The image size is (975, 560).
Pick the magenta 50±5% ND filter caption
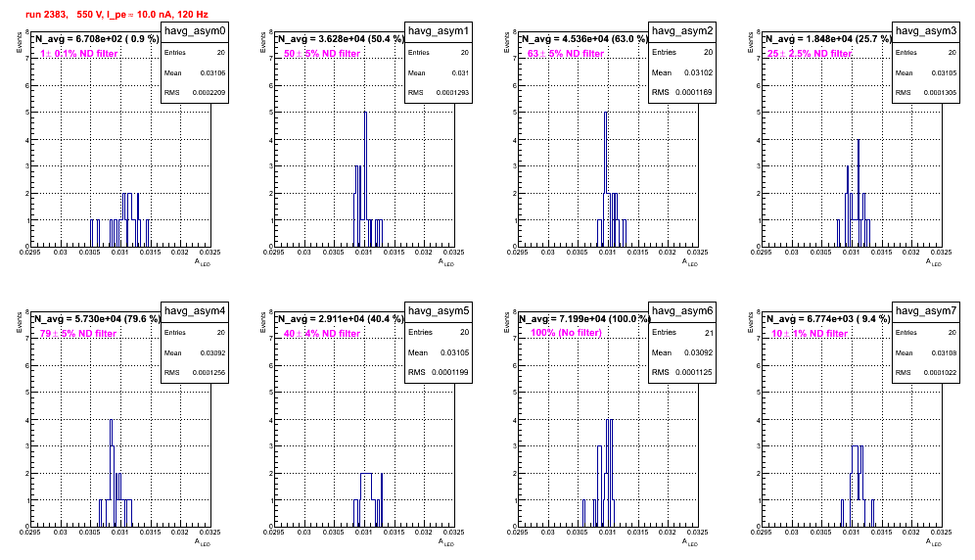(x=322, y=54)
